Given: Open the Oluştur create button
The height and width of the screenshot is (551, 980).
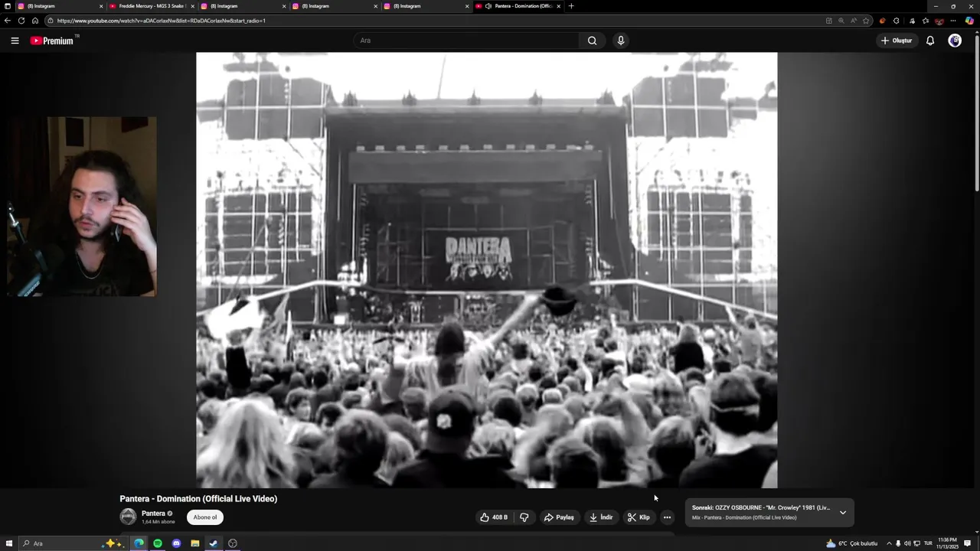Looking at the screenshot, I should [897, 41].
